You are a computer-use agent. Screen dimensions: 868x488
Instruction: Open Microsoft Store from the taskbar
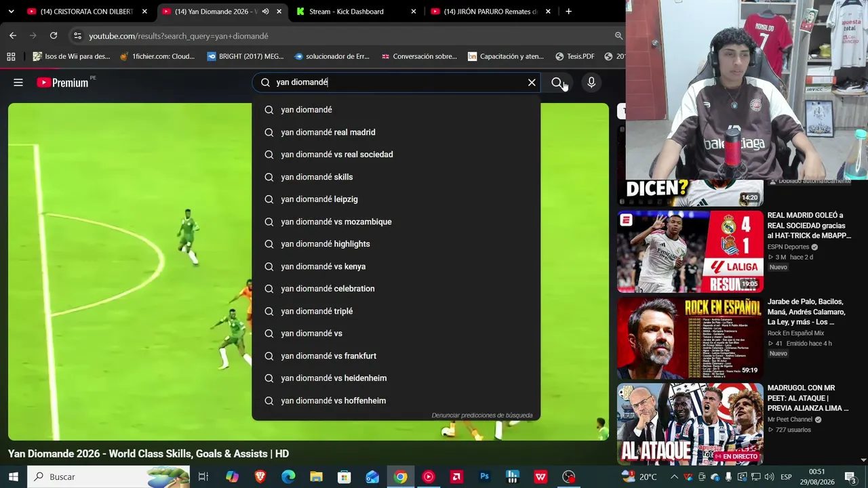[344, 476]
